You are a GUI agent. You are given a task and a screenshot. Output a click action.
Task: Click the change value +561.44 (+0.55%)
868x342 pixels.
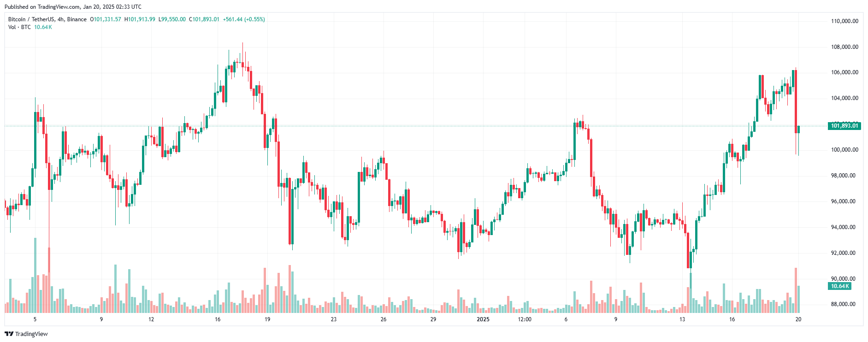point(244,19)
